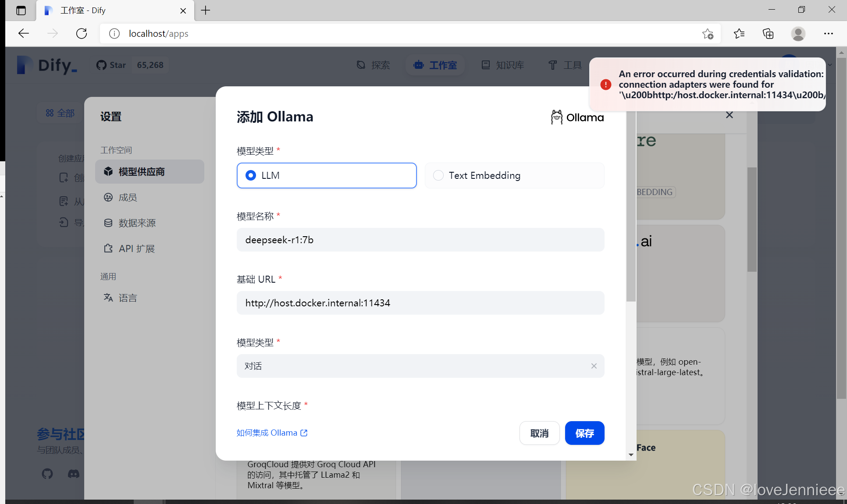The width and height of the screenshot is (847, 504).
Task: Click the Dify logo
Action: pyautogui.click(x=47, y=65)
